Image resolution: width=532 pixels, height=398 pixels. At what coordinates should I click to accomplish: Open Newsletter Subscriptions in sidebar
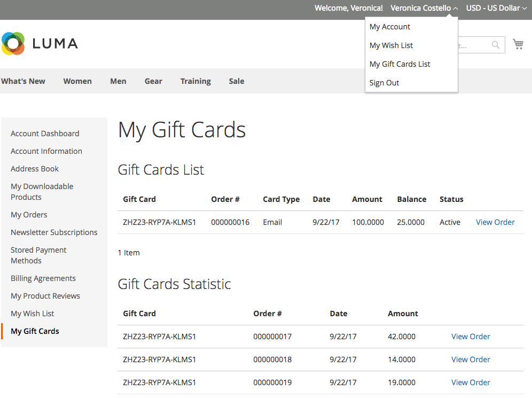pos(54,232)
